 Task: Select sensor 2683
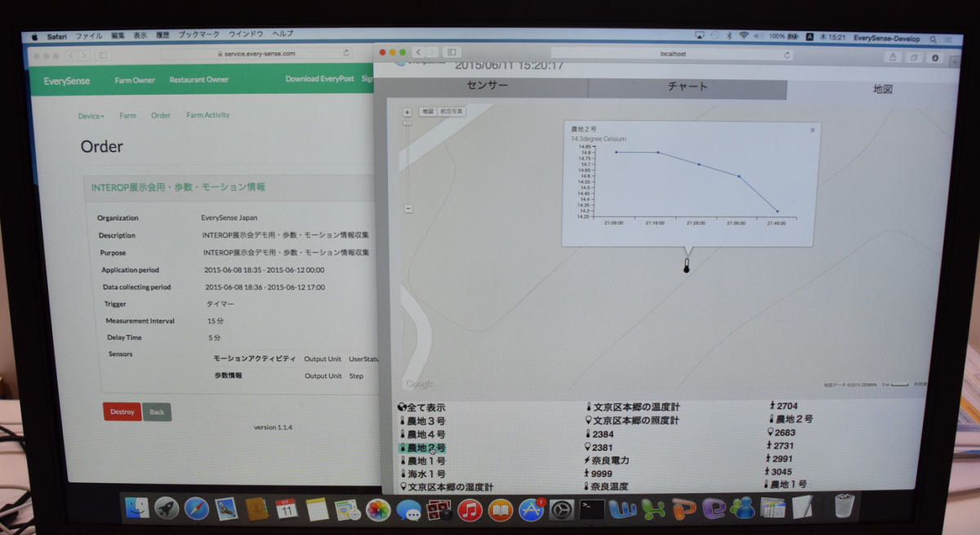click(x=782, y=432)
